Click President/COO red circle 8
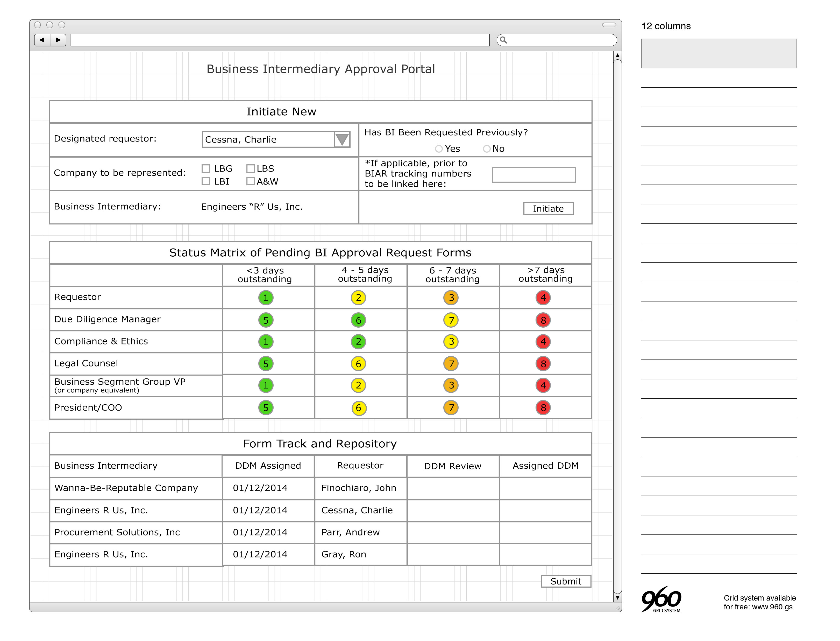This screenshot has height=641, width=840. coord(543,408)
